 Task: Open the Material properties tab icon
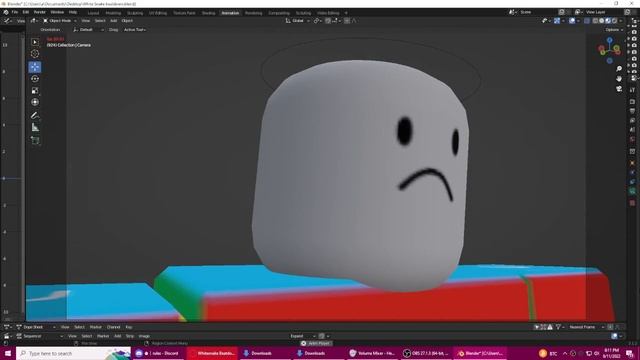click(x=633, y=203)
